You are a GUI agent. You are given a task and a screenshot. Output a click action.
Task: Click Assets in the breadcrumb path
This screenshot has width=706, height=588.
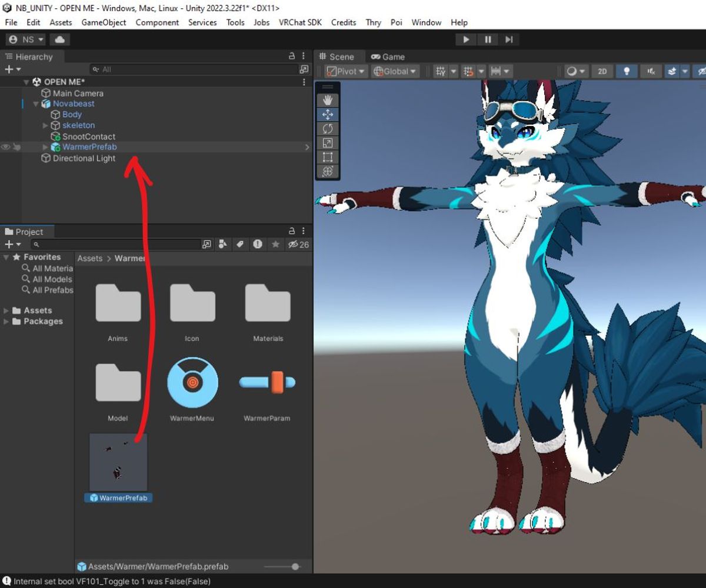89,258
